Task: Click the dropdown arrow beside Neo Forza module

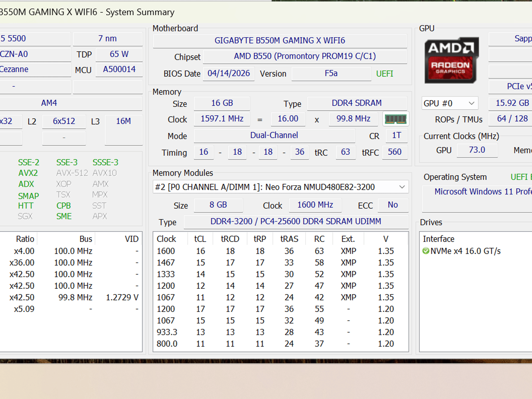Action: click(x=402, y=187)
